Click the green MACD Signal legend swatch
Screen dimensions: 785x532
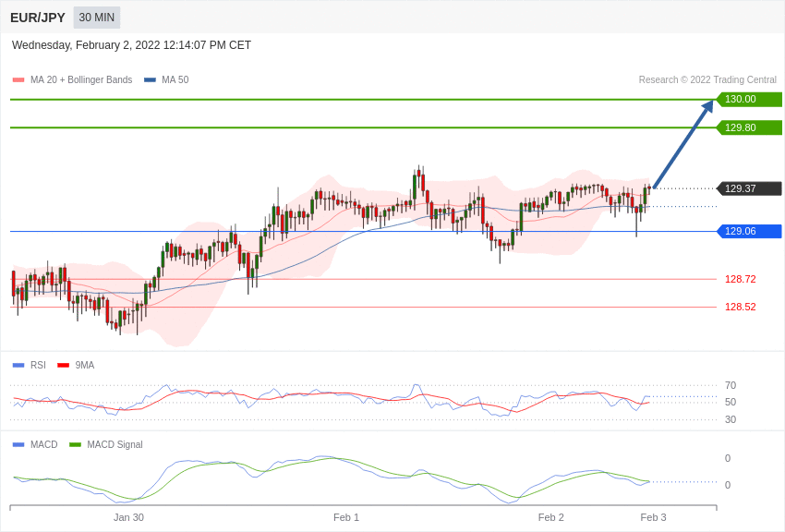tap(75, 444)
